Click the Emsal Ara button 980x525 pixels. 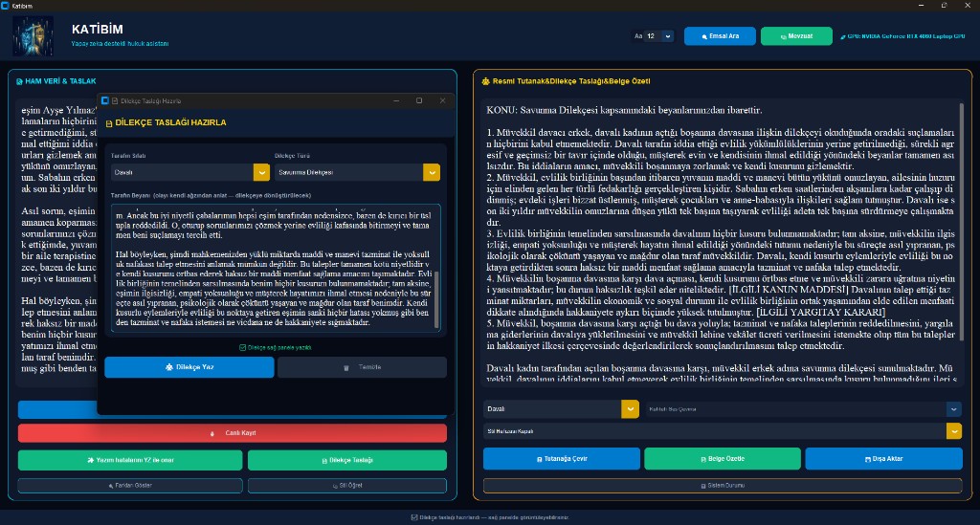click(x=720, y=36)
